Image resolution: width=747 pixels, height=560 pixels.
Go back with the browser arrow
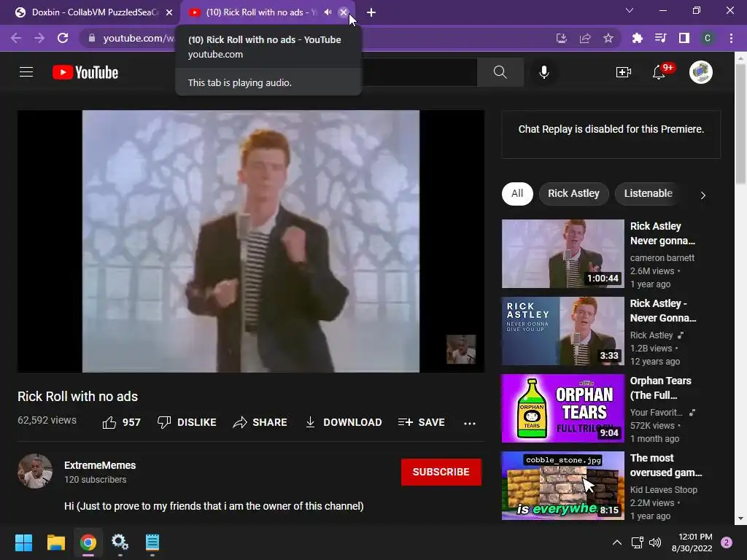(x=16, y=38)
